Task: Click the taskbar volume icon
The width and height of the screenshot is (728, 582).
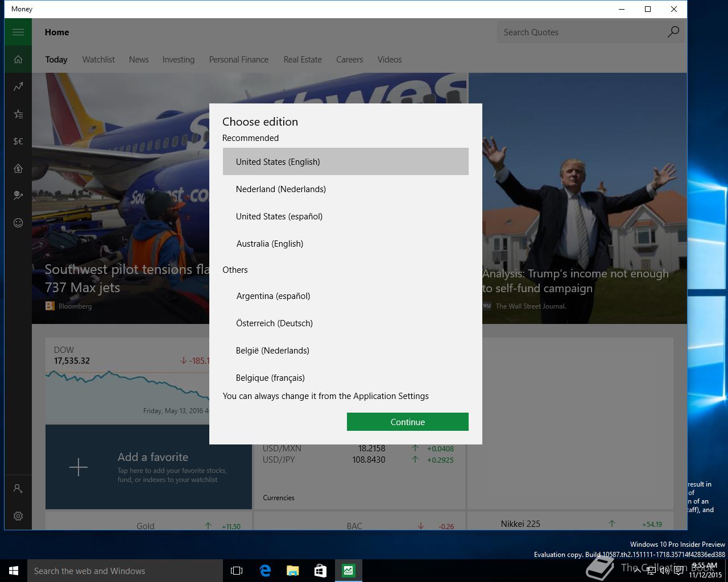Action: point(664,571)
